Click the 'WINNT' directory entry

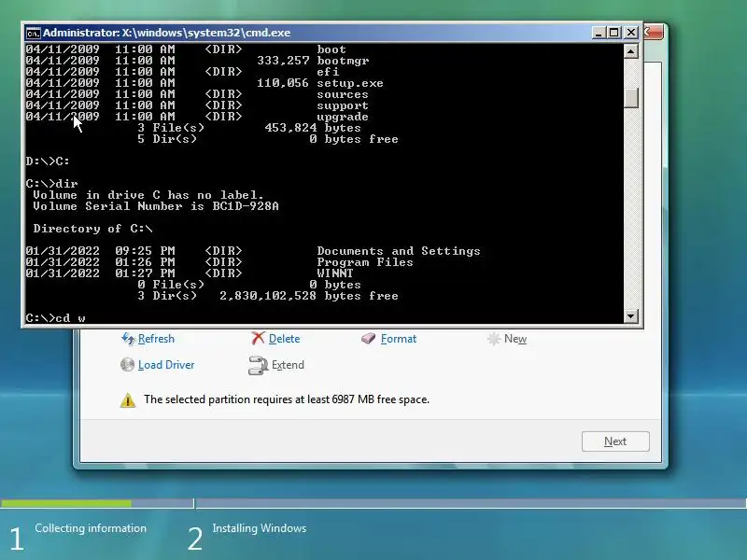click(x=335, y=273)
